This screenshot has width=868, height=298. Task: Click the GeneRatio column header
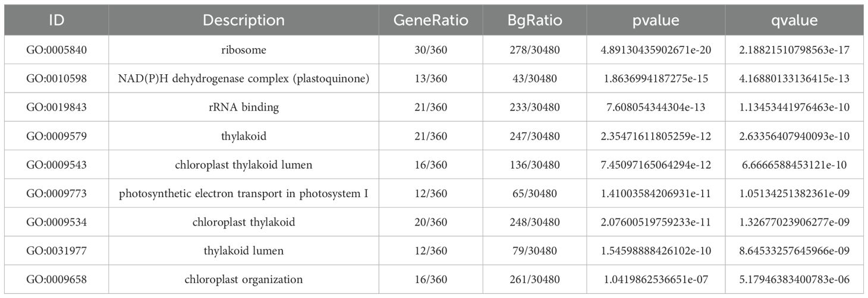pos(431,20)
